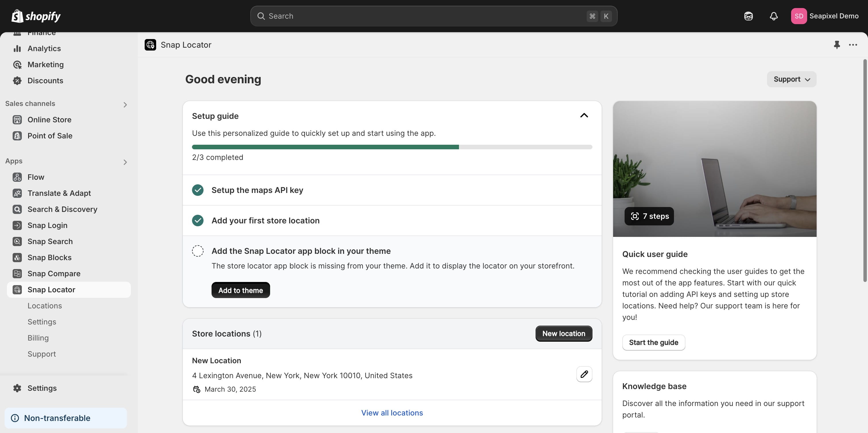Toggle the completed first store location step
The image size is (868, 433).
(198, 220)
